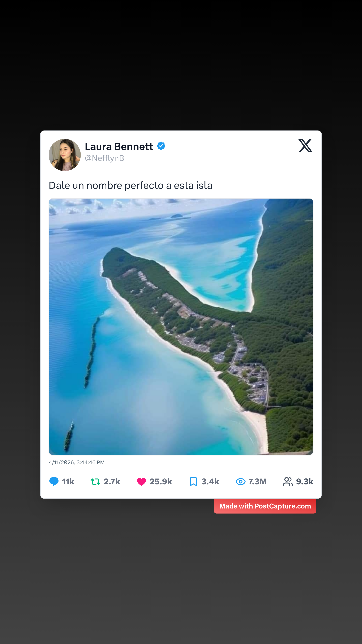Click the blue verified checkmark badge

pos(161,146)
